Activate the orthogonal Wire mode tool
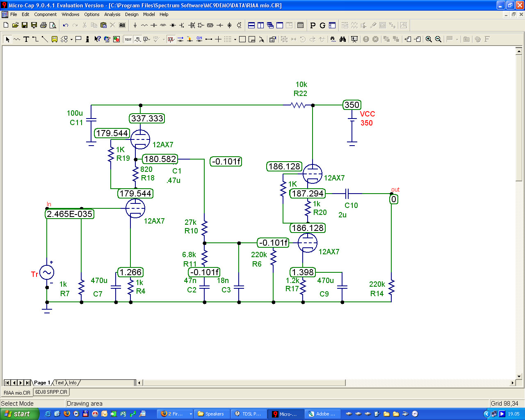The image size is (525, 420). 36,39
